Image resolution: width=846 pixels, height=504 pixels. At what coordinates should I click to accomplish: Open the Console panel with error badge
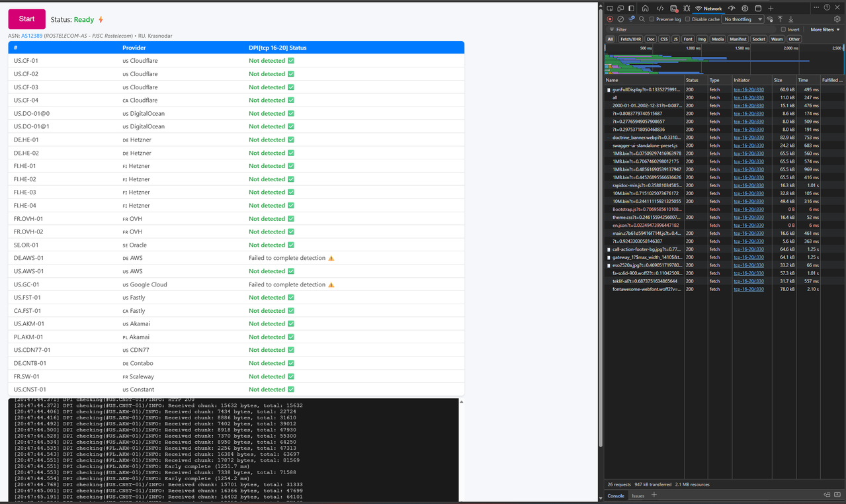(x=674, y=9)
